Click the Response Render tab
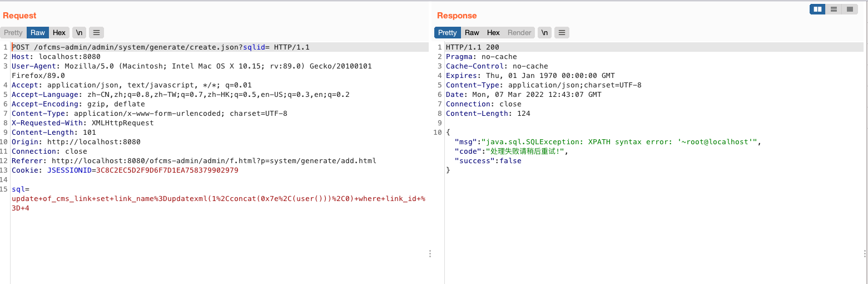The width and height of the screenshot is (868, 284). coord(519,33)
